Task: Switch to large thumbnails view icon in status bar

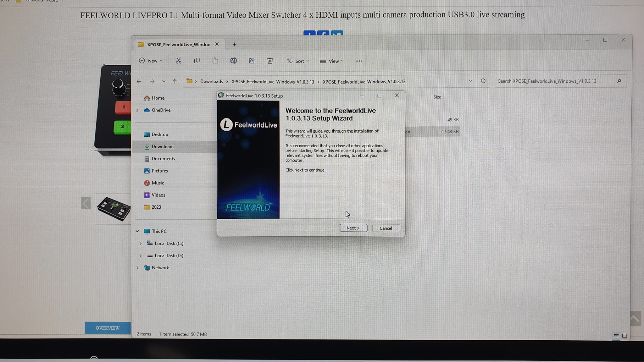Action: (x=625, y=336)
